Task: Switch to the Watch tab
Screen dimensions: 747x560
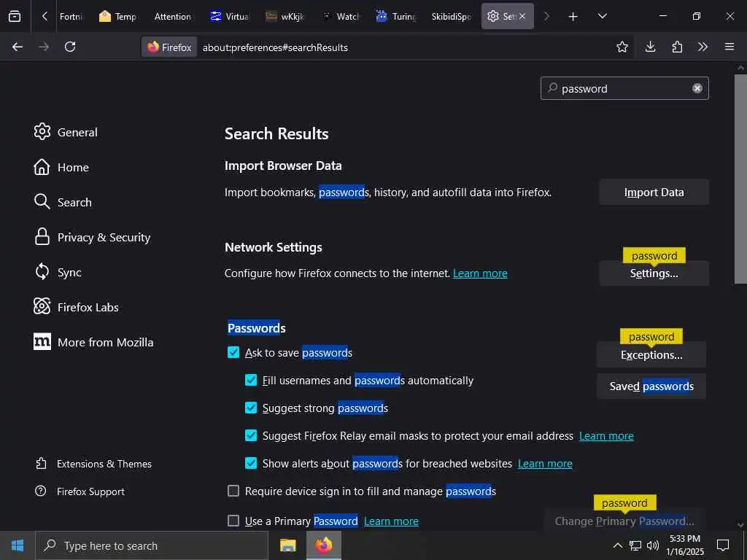Action: point(340,17)
